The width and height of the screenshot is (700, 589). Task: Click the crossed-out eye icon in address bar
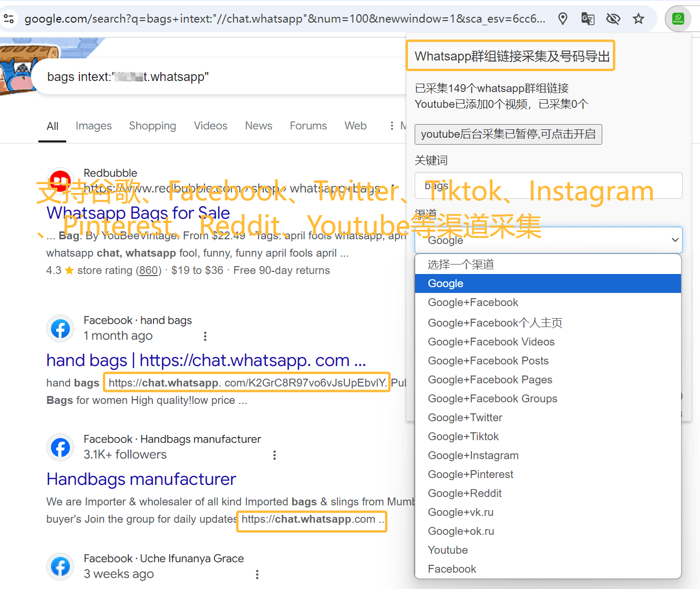(x=613, y=19)
